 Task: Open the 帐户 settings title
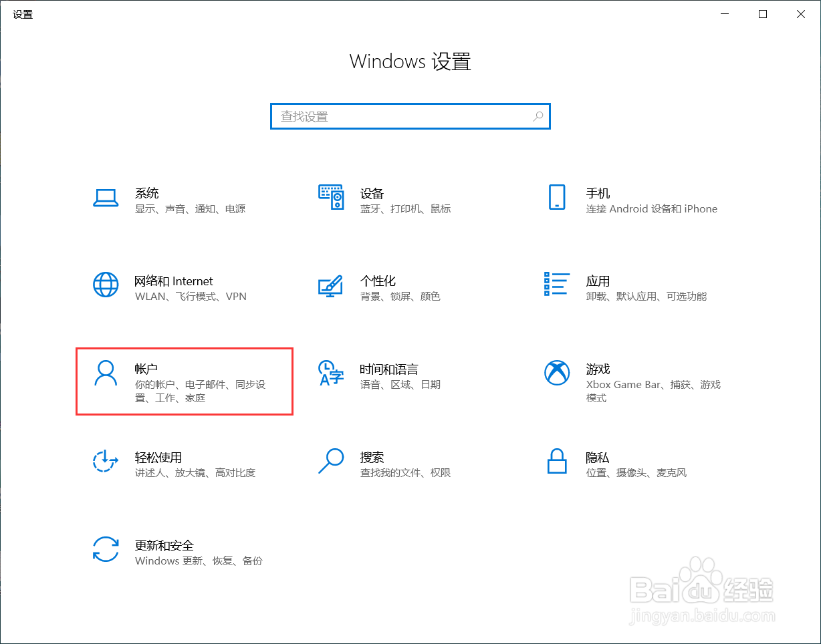[146, 369]
